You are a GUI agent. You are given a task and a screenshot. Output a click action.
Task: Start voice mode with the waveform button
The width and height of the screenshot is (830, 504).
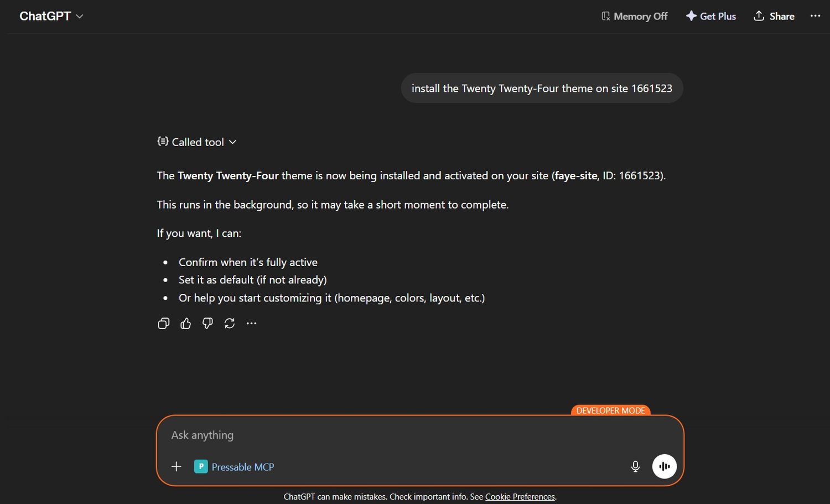point(664,466)
